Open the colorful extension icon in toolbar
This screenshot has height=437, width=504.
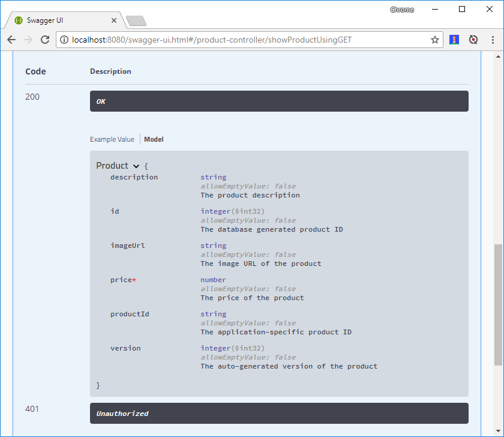click(x=454, y=40)
